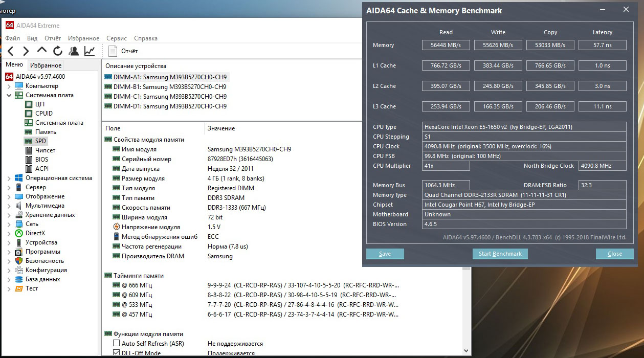Viewport: 644px width, 358px height.
Task: Expand the Сеть tree node
Action: pyautogui.click(x=9, y=224)
